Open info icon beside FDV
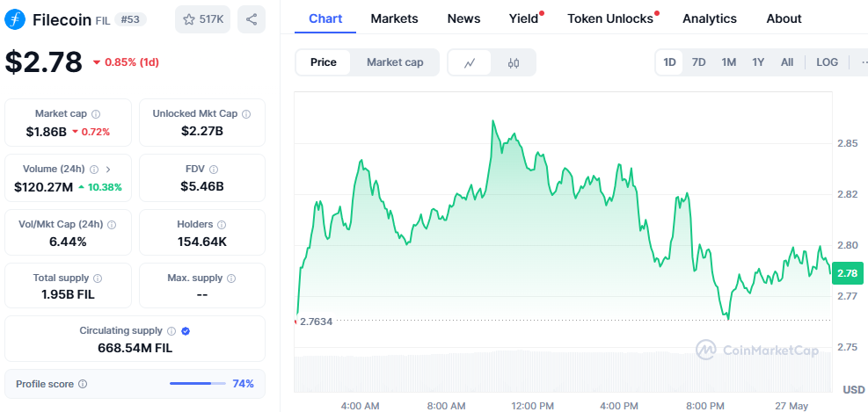 (214, 170)
